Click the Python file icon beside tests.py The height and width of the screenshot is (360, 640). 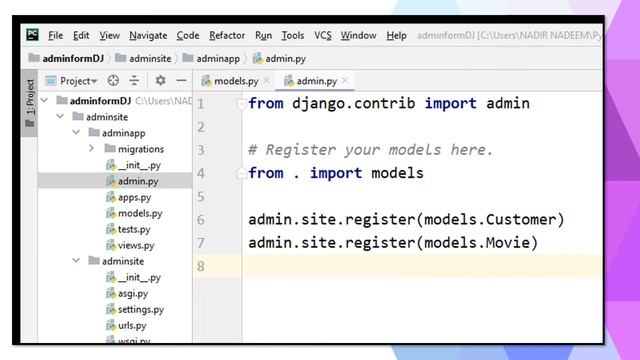pos(111,229)
